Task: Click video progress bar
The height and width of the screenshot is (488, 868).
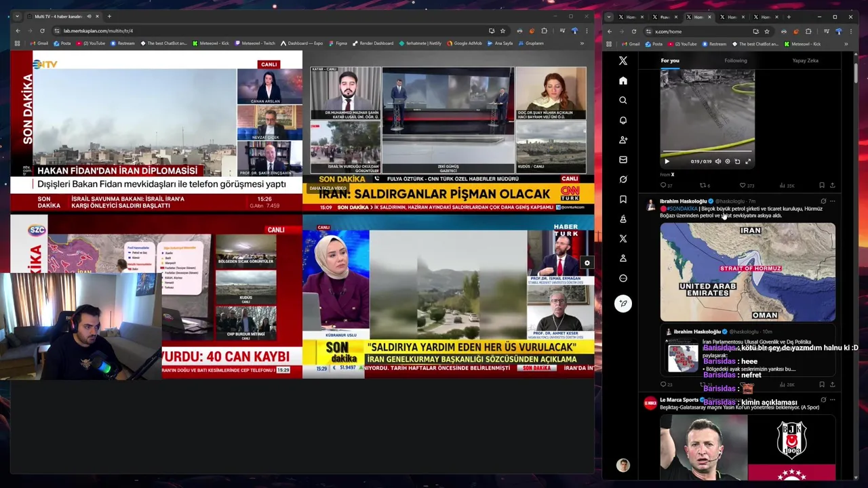Action: point(707,152)
